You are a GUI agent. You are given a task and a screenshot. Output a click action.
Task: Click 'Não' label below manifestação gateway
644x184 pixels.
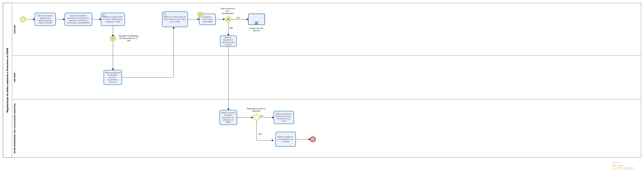(x=231, y=28)
